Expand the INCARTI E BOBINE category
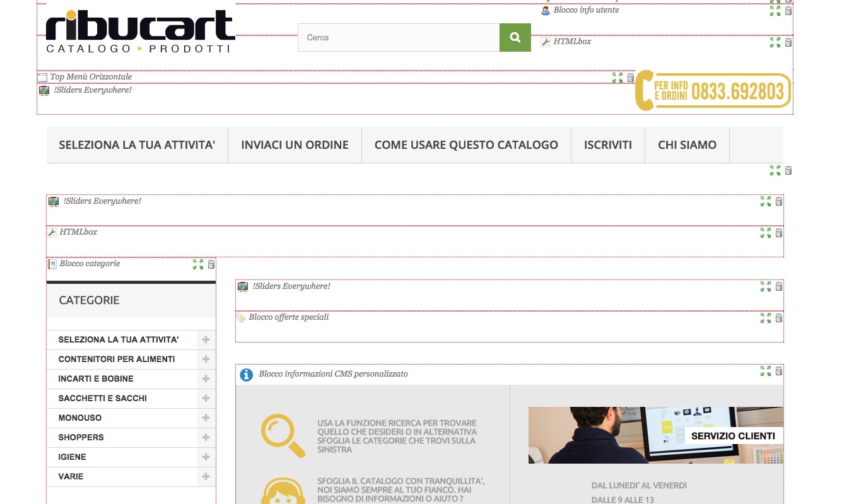The width and height of the screenshot is (842, 504). pos(206,379)
